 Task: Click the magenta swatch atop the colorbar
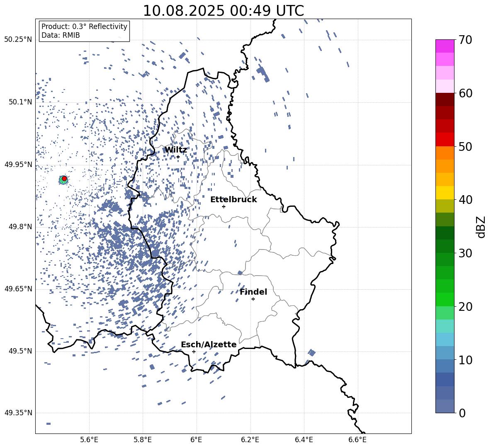(x=445, y=46)
